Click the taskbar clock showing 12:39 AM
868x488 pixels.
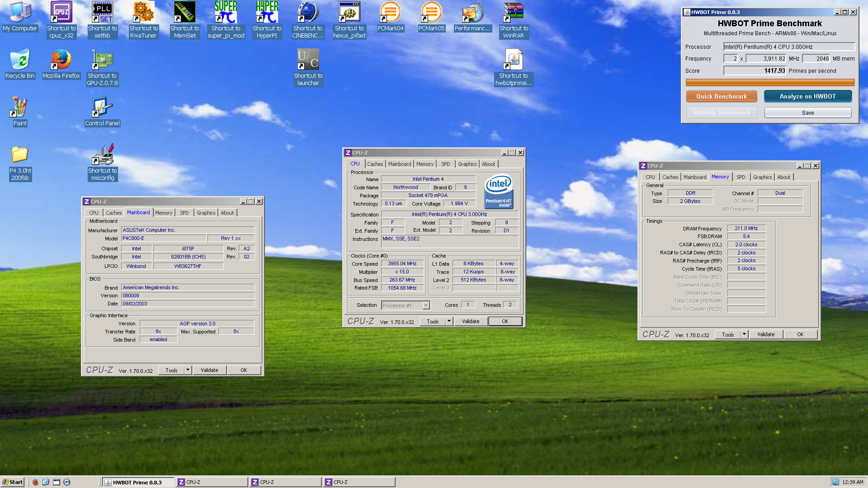852,482
